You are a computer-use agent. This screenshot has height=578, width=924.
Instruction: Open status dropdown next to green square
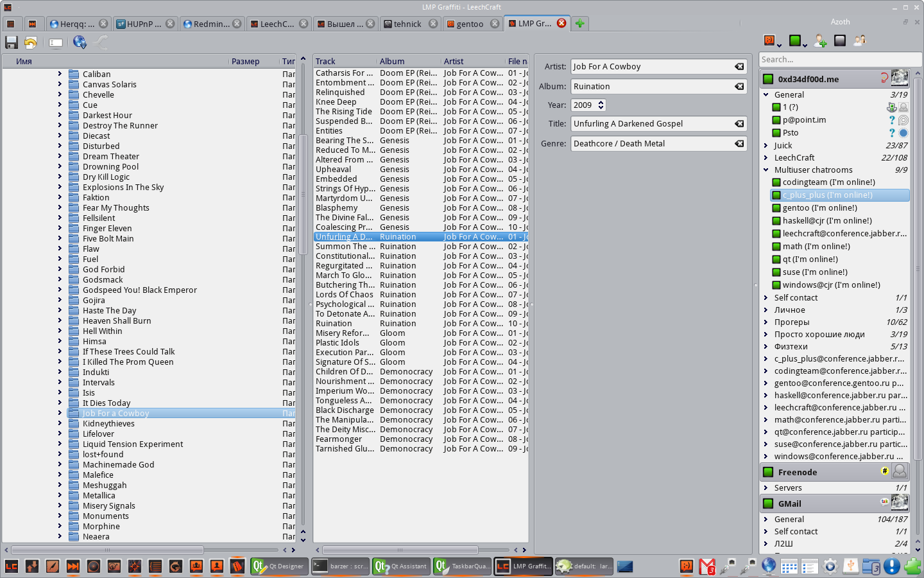[805, 45]
